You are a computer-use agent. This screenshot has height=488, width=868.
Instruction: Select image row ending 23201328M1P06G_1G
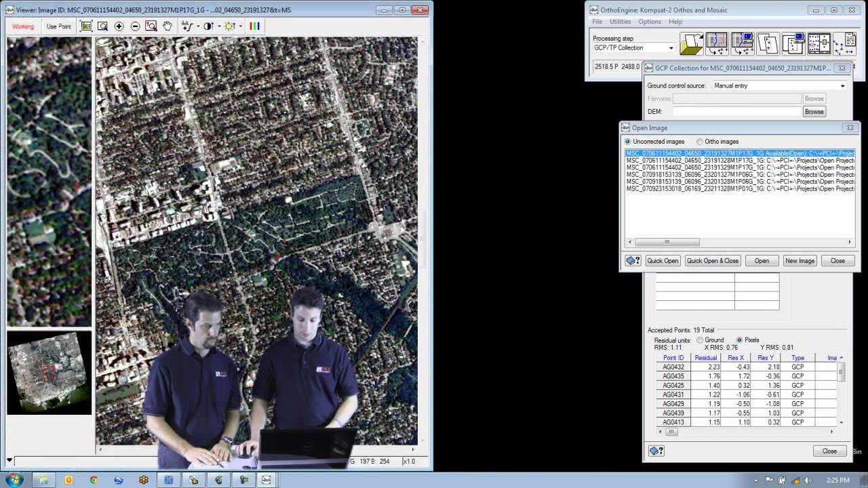click(x=740, y=182)
